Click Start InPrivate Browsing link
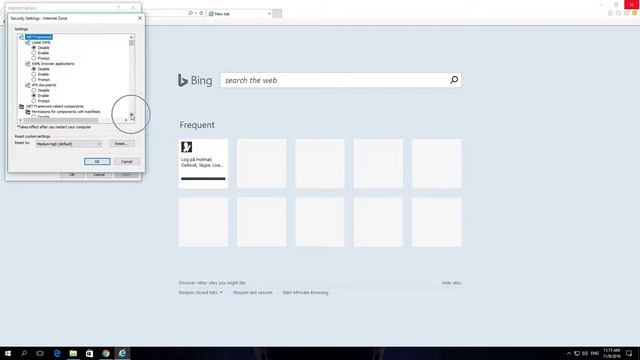The image size is (640, 360). (x=305, y=293)
